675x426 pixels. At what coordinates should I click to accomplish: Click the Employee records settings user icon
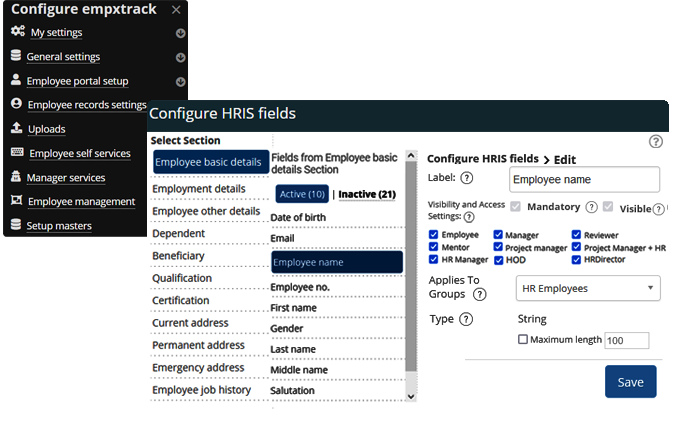tap(16, 104)
